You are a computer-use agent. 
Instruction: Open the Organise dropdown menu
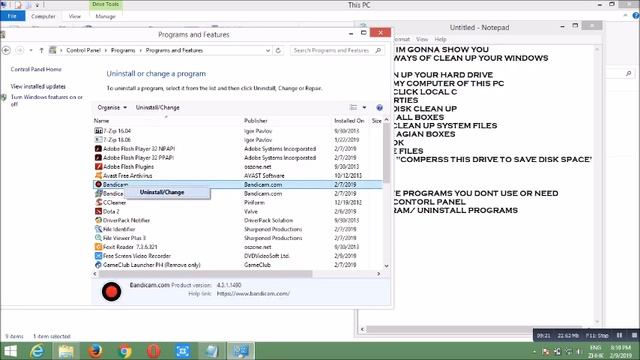coord(112,108)
